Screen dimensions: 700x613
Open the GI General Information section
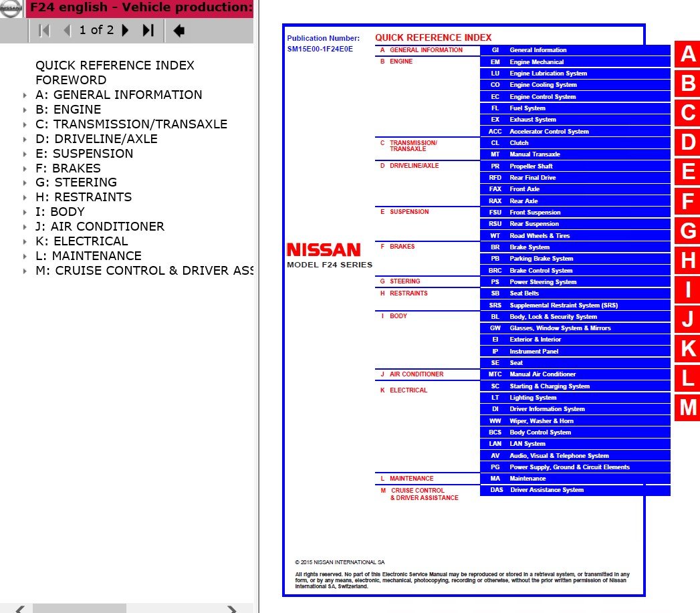[x=575, y=50]
